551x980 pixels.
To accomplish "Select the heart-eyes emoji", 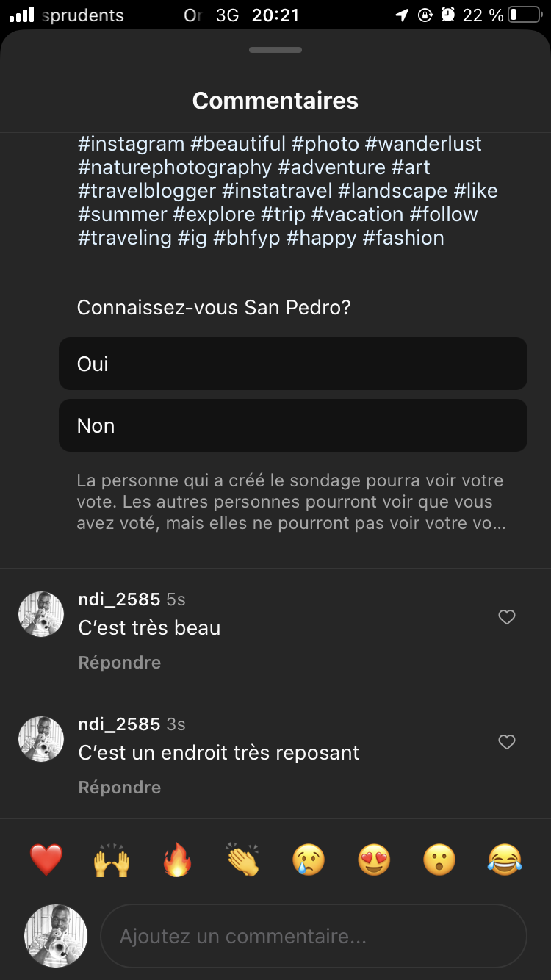I will point(374,859).
